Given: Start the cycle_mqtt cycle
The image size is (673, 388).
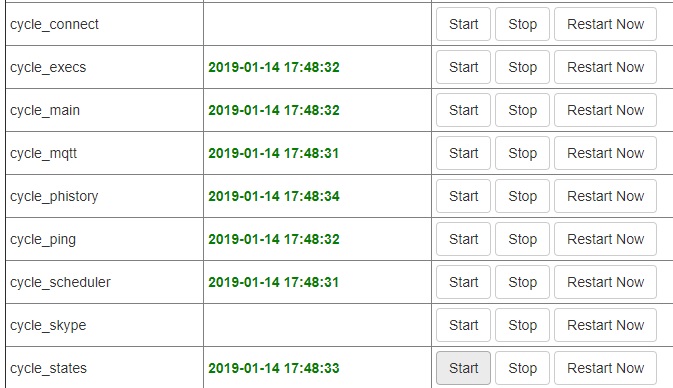Looking at the screenshot, I should click(463, 153).
